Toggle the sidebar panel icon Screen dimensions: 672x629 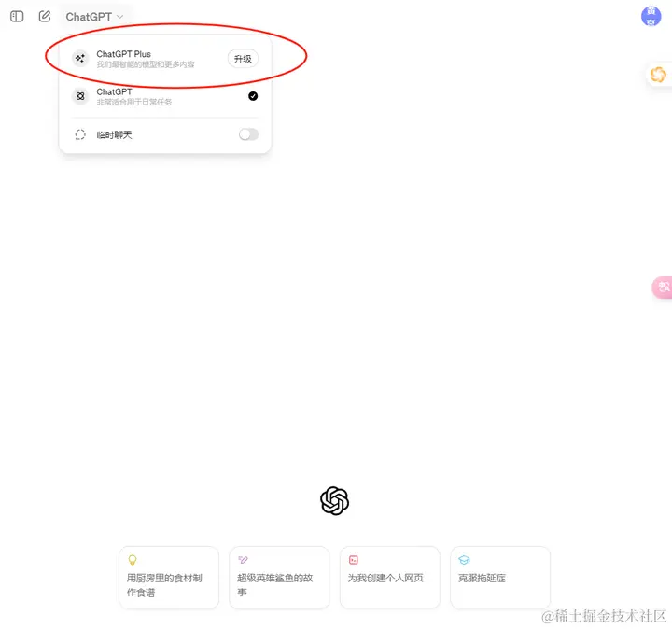click(17, 17)
